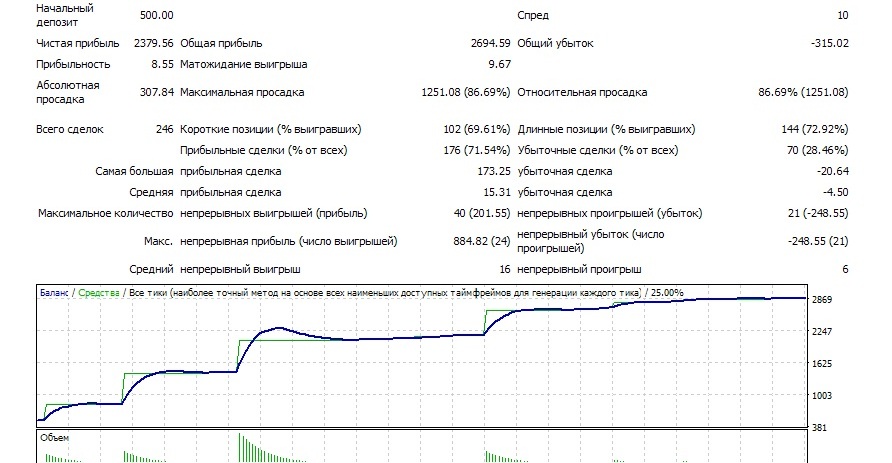Select the net profit value 2379.56

pos(154,43)
